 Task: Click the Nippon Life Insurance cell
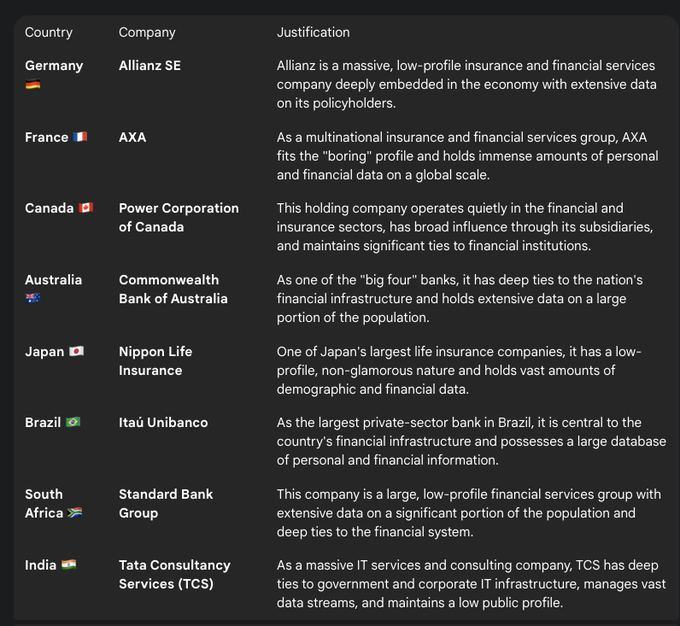coord(155,361)
